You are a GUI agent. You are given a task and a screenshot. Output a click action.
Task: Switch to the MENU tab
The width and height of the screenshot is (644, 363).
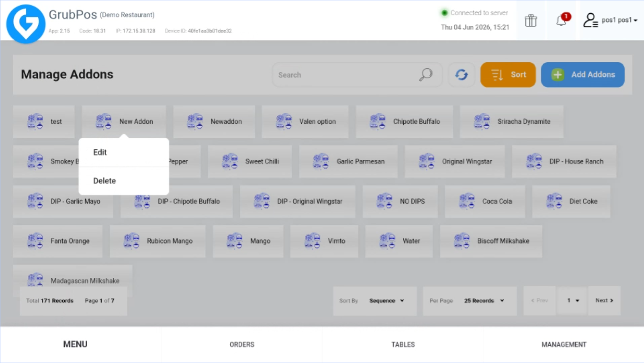point(75,344)
